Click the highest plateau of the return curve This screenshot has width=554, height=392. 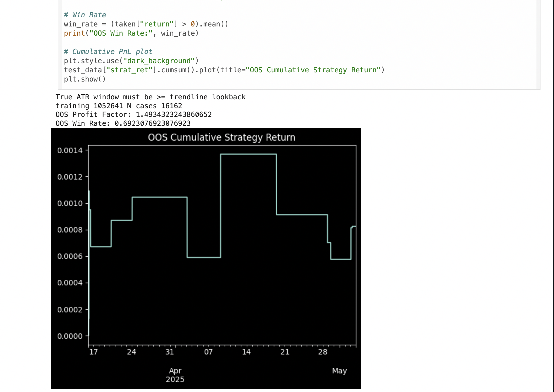pyautogui.click(x=248, y=154)
